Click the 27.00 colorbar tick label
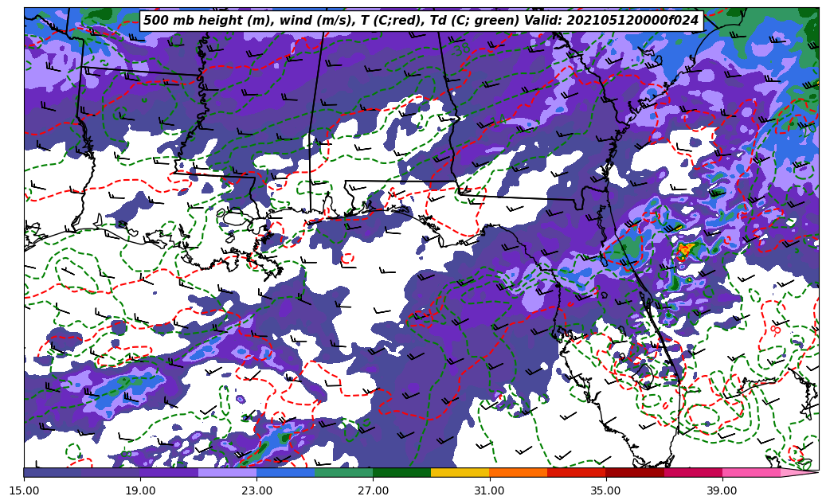Image resolution: width=826 pixels, height=504 pixels. point(373,490)
